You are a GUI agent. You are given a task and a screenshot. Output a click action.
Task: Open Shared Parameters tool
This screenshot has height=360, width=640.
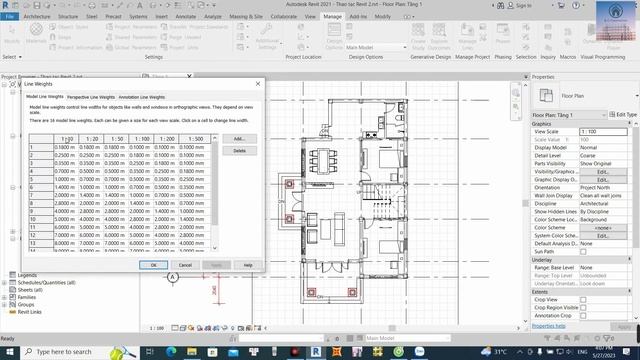tap(131, 37)
